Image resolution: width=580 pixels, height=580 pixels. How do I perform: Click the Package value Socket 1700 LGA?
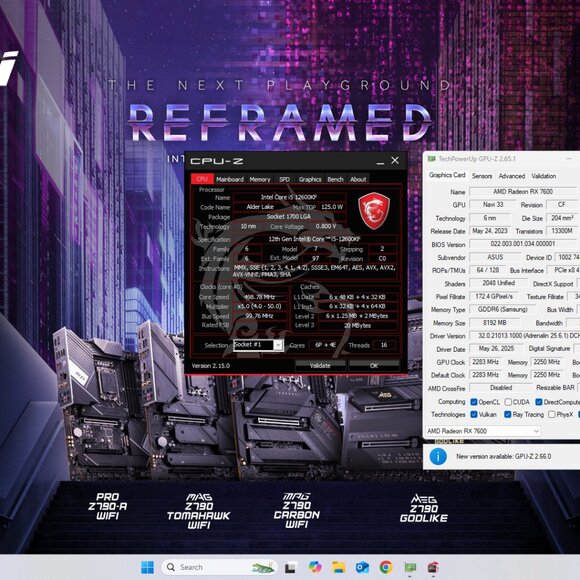coord(289,216)
